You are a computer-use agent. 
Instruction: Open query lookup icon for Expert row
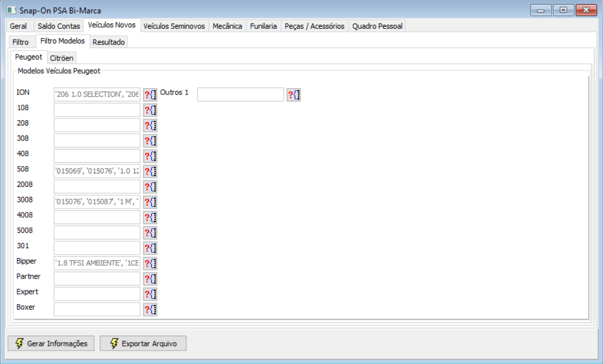click(150, 295)
